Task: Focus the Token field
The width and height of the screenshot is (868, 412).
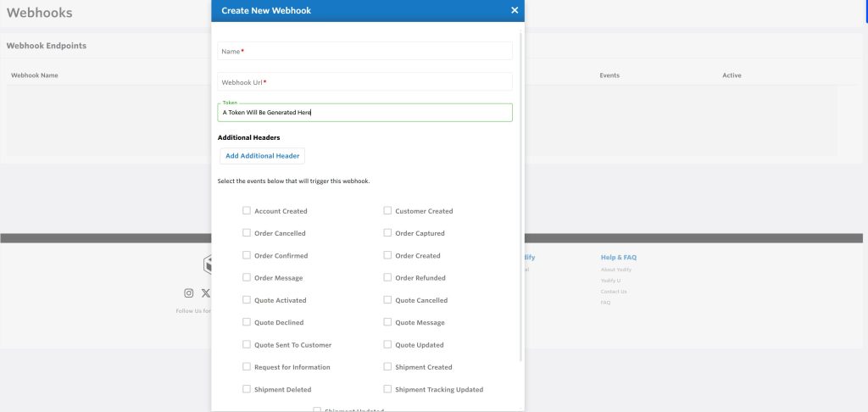Action: (364, 113)
